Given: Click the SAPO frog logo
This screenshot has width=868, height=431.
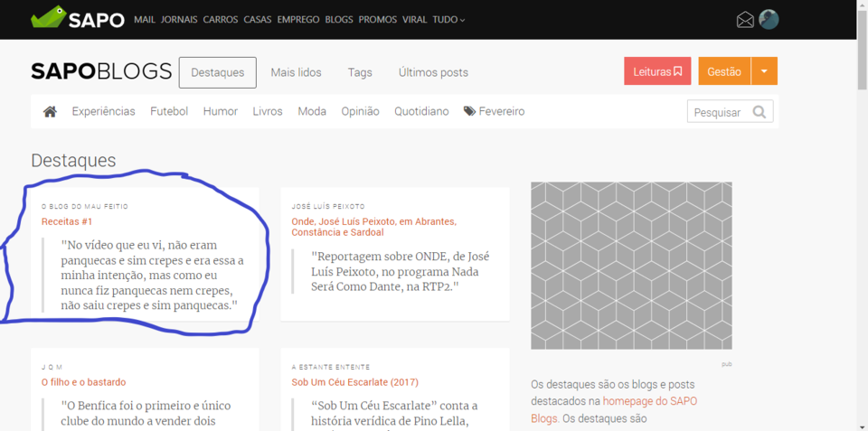Looking at the screenshot, I should (x=78, y=18).
